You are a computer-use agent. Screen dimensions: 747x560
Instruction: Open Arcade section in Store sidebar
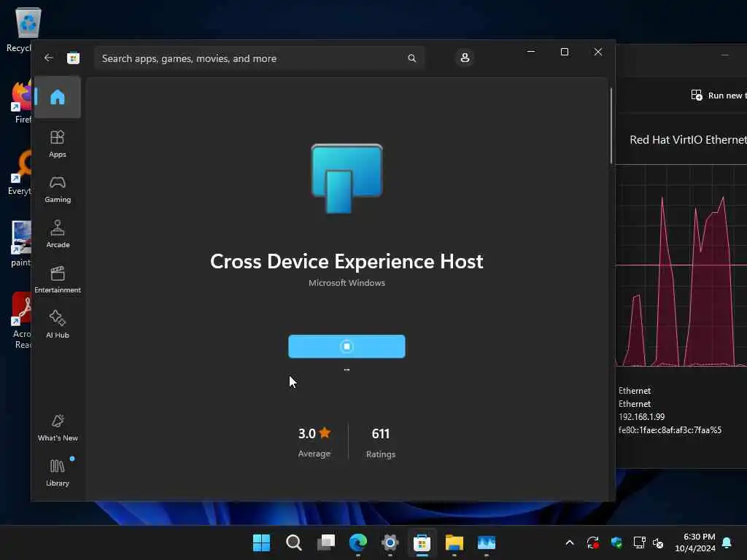(x=58, y=234)
